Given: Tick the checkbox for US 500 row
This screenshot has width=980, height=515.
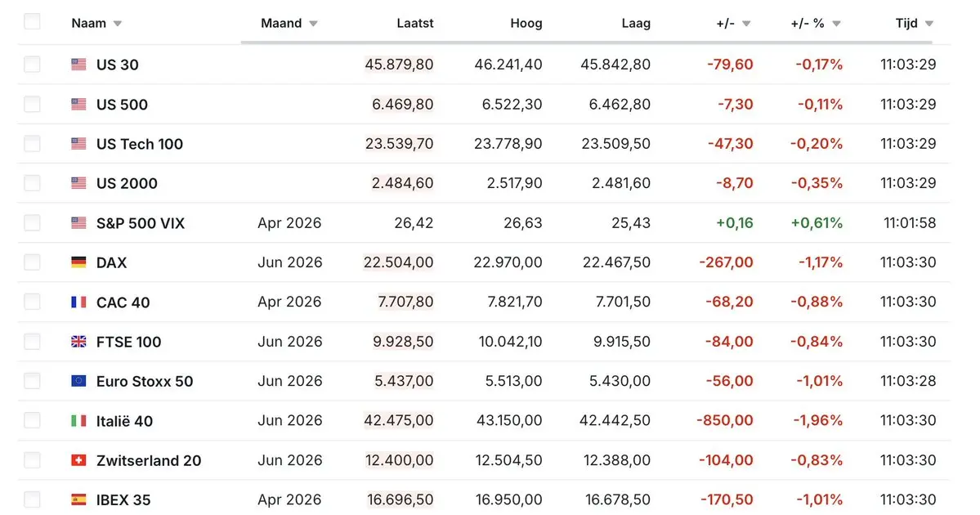Looking at the screenshot, I should click(x=32, y=104).
